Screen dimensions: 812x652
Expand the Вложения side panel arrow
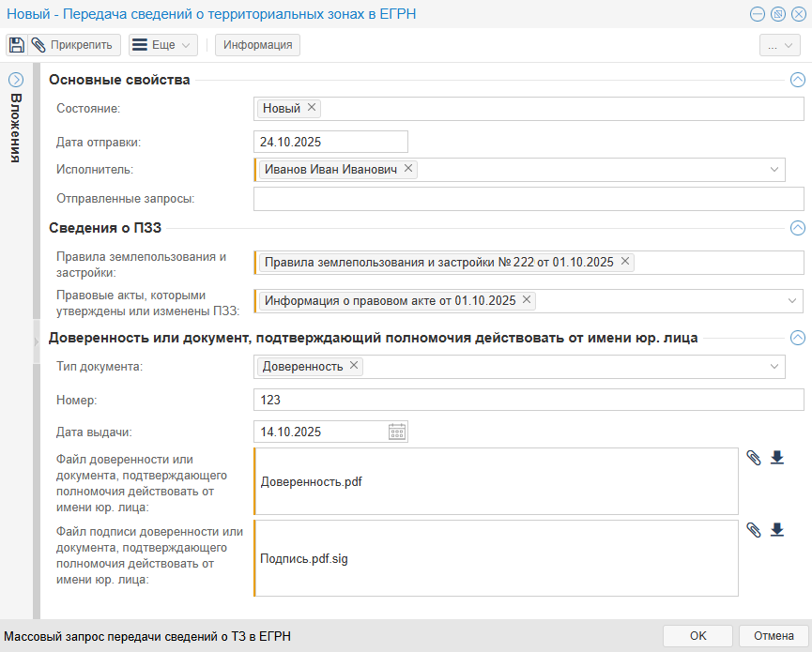click(16, 80)
